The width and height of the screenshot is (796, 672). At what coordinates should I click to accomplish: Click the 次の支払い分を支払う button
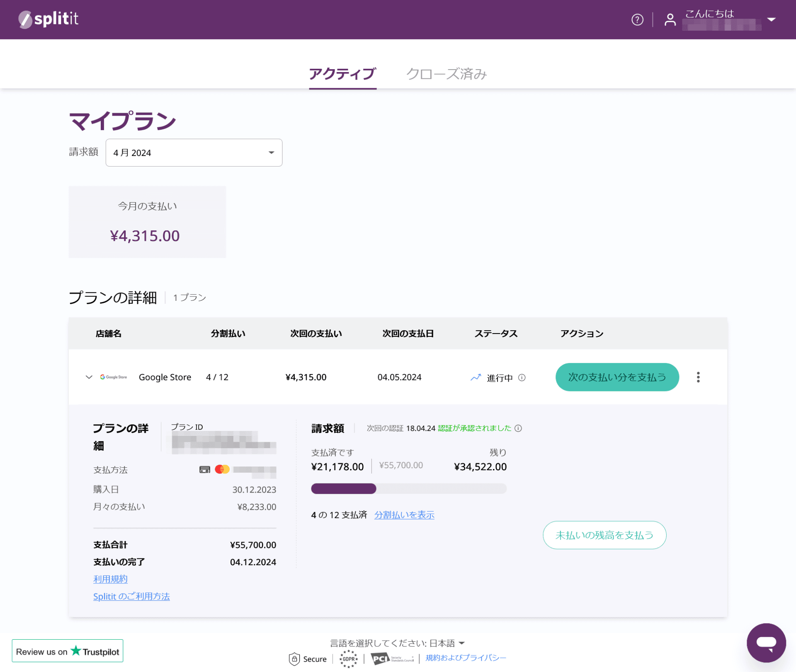point(616,377)
